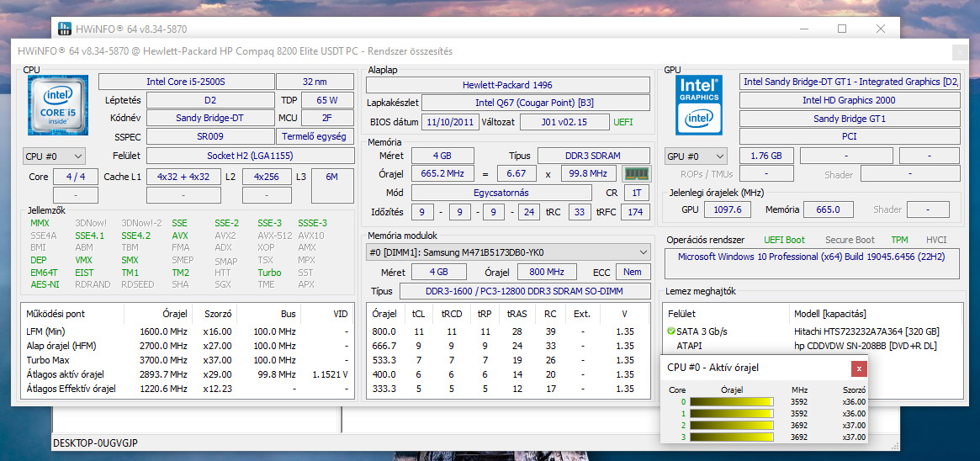Image resolution: width=980 pixels, height=461 pixels.
Task: Minimize the HWiNFO 64 main window
Action: pyautogui.click(x=803, y=29)
